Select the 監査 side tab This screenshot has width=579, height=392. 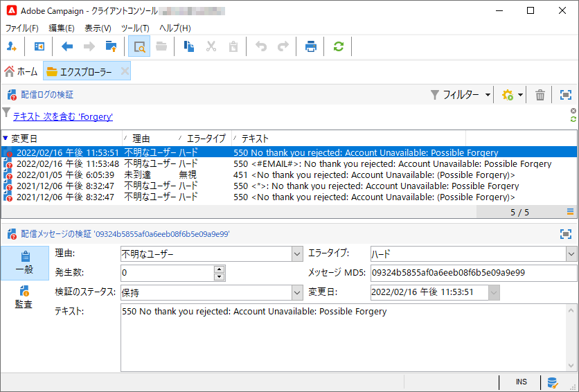pyautogui.click(x=25, y=298)
